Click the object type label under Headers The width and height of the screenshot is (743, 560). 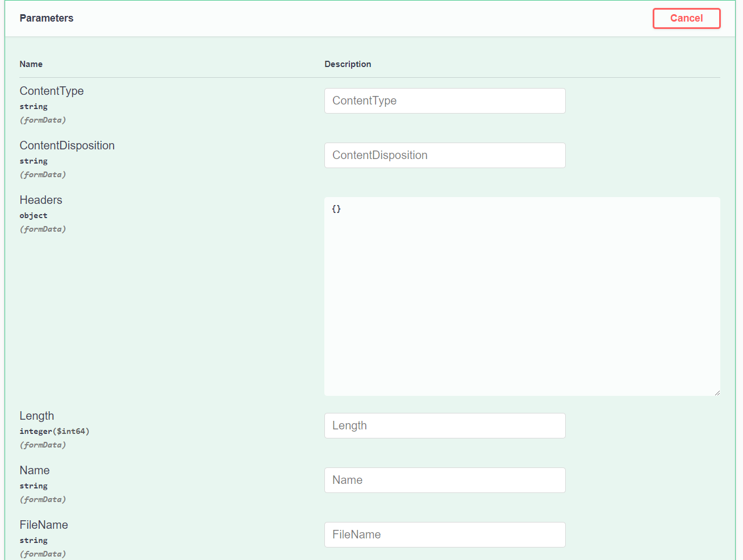[34, 215]
